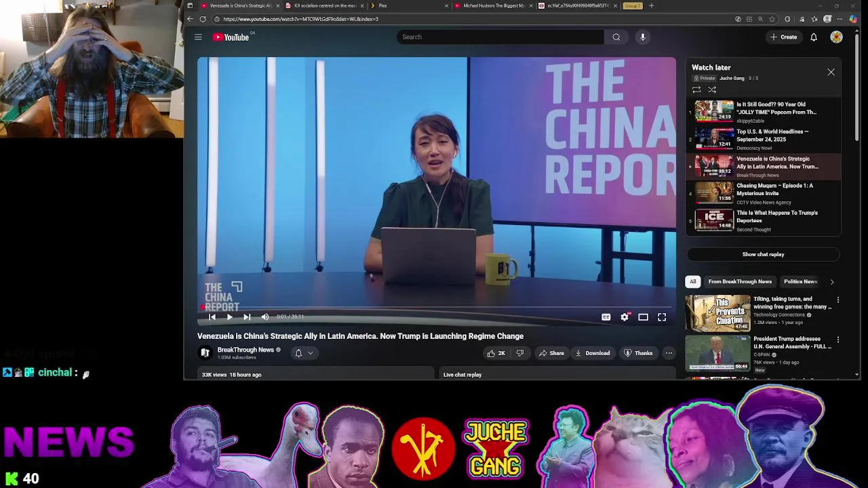Close the Venezuela browser tab

point(278,5)
